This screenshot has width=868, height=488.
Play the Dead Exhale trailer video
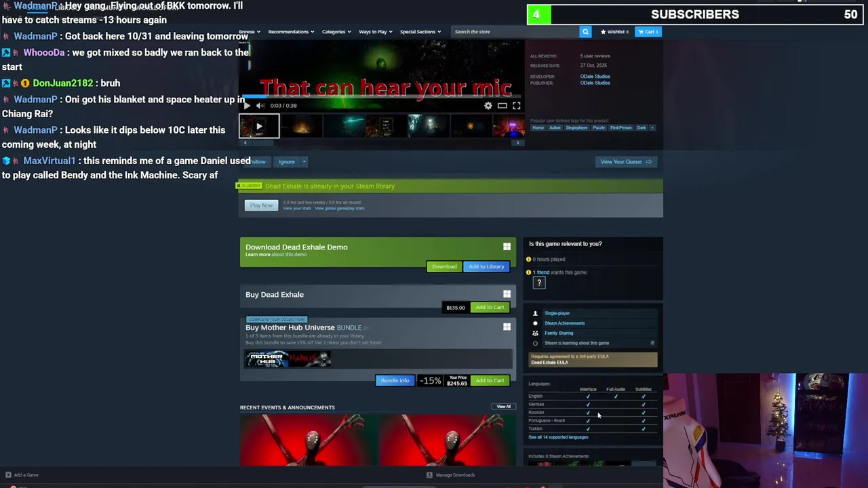247,106
